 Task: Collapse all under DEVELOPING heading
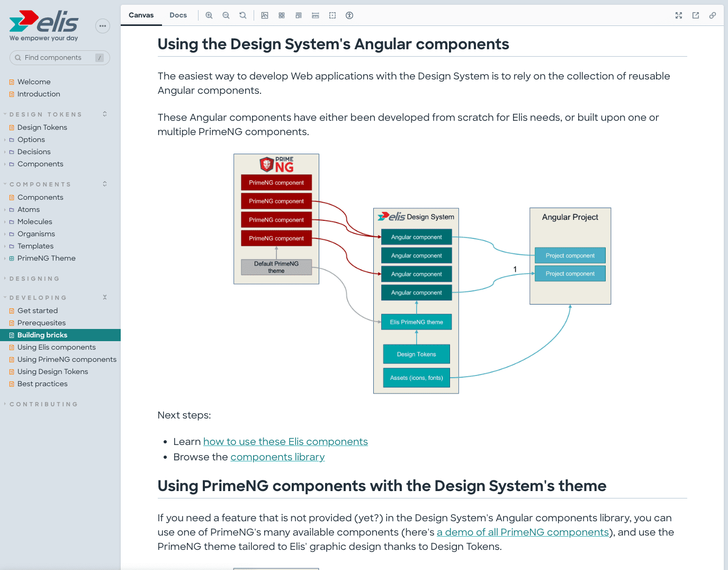point(105,297)
